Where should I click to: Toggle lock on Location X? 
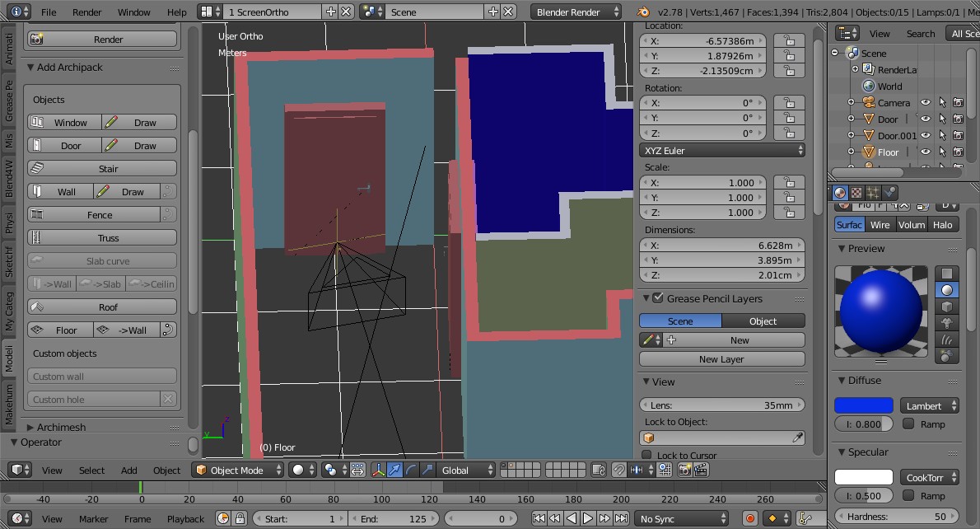click(790, 40)
